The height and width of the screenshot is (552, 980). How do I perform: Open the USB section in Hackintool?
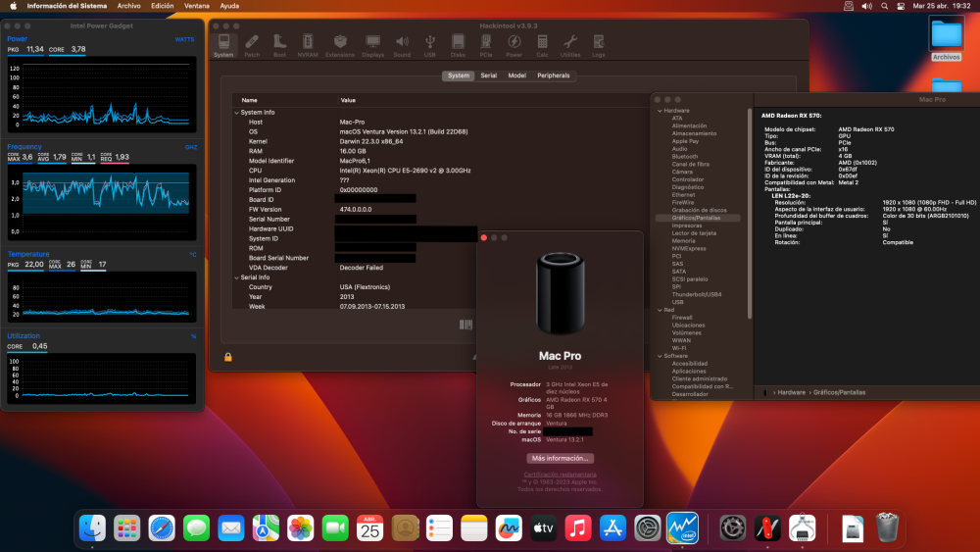[x=430, y=46]
